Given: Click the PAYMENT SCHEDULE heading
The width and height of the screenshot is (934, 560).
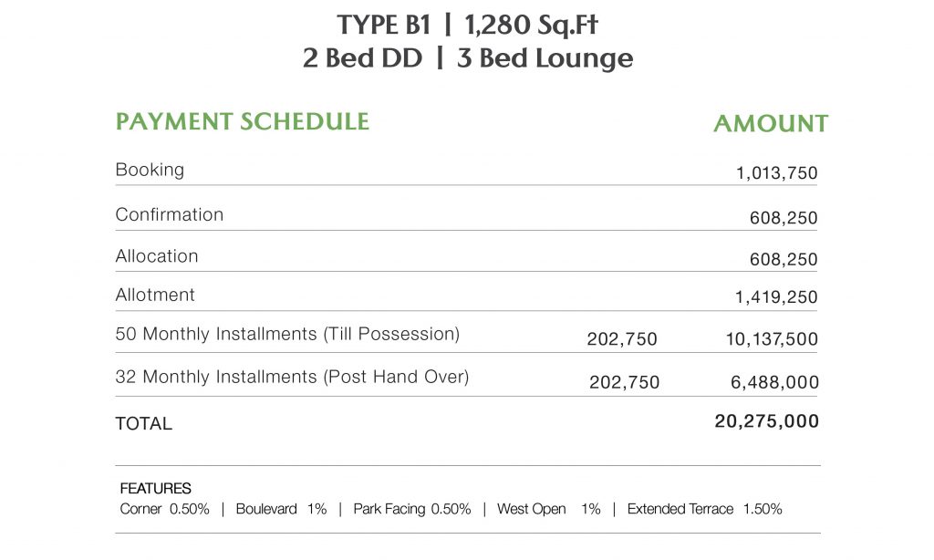Looking at the screenshot, I should (x=242, y=122).
